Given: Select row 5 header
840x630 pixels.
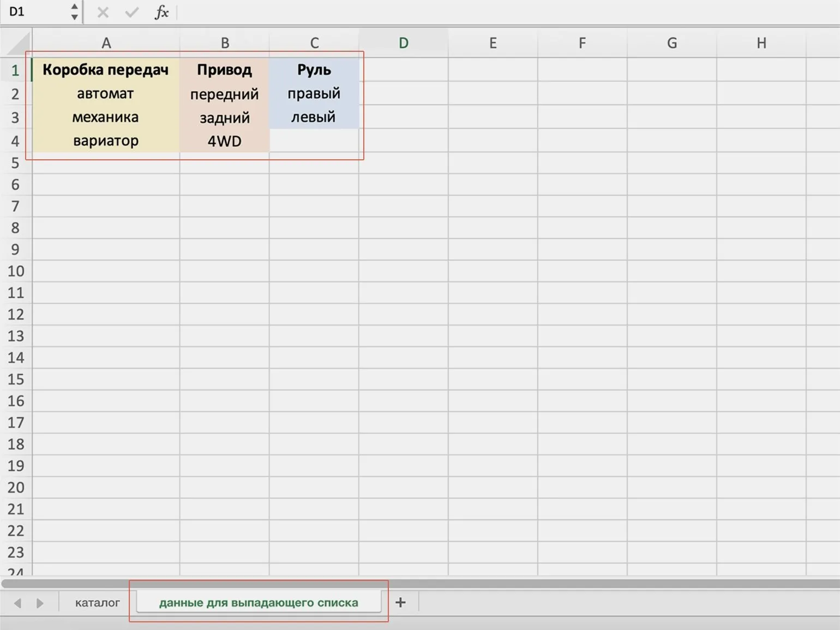Looking at the screenshot, I should (15, 163).
